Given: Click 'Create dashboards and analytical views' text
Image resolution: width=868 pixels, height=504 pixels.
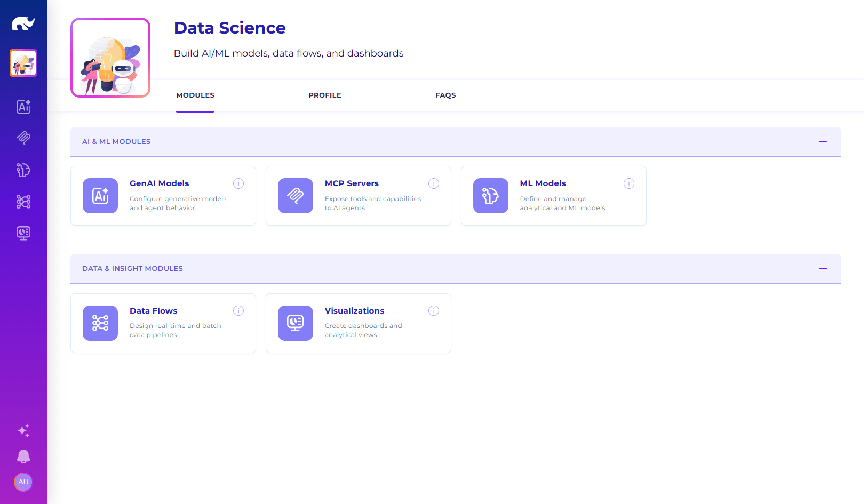Looking at the screenshot, I should [x=363, y=330].
